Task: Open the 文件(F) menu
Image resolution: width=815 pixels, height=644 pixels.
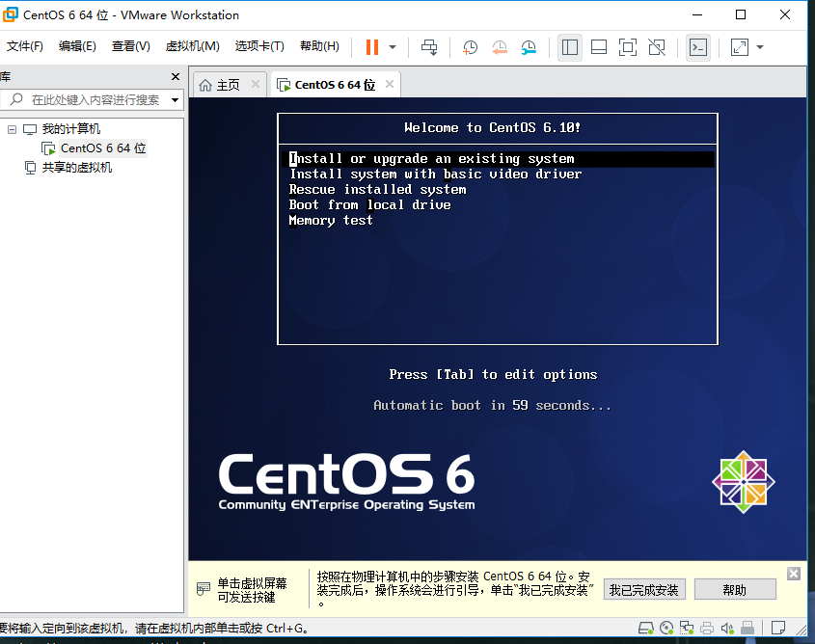Action: 24,46
